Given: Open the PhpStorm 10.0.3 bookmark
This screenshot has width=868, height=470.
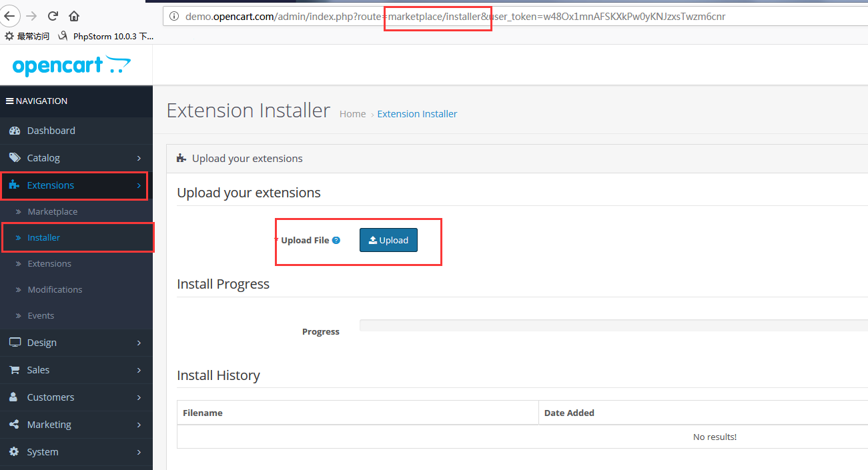Looking at the screenshot, I should coord(107,36).
